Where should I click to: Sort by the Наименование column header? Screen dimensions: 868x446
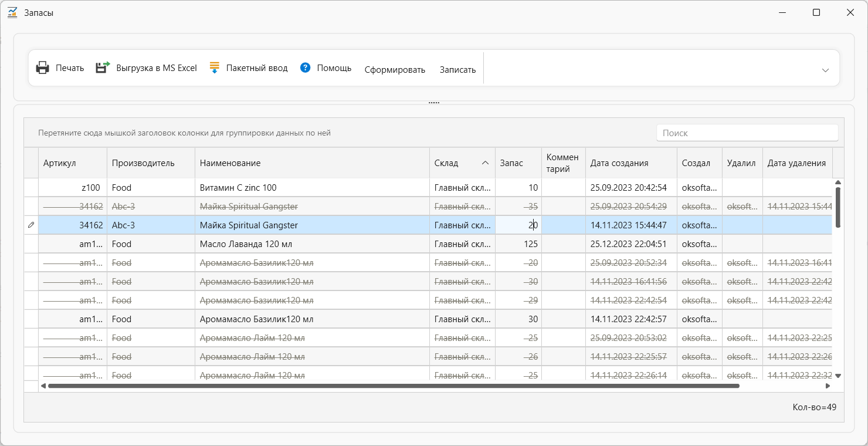pos(312,163)
